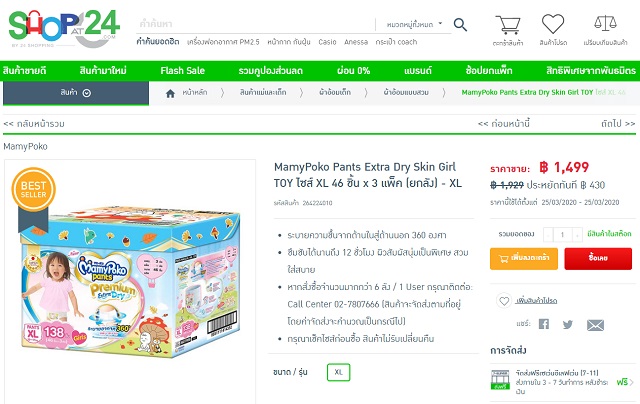This screenshot has height=404, width=640.
Task: Open the compare products scale icon
Action: click(605, 24)
